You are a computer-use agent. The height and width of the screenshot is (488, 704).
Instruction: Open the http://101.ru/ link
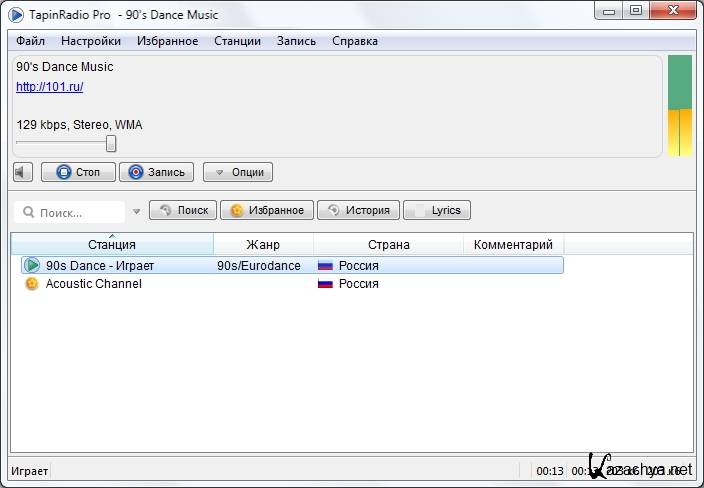point(49,87)
